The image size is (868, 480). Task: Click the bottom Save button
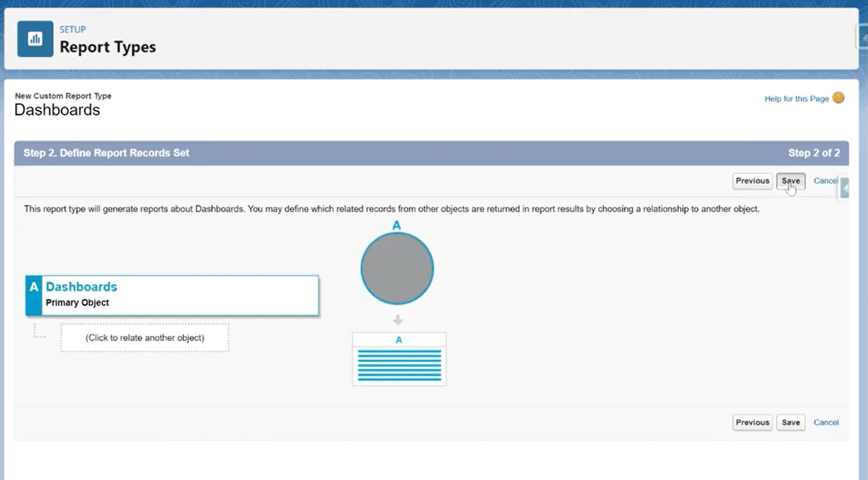pyautogui.click(x=791, y=422)
